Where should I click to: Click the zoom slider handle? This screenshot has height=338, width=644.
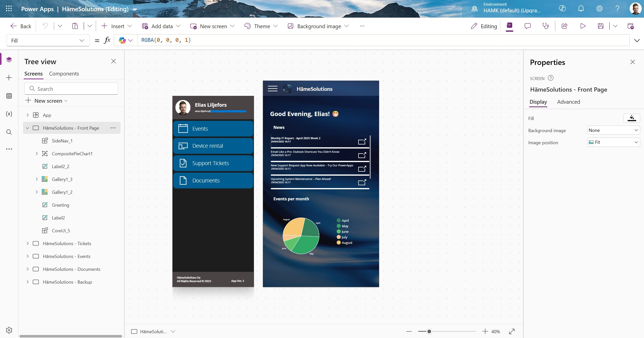pos(429,331)
